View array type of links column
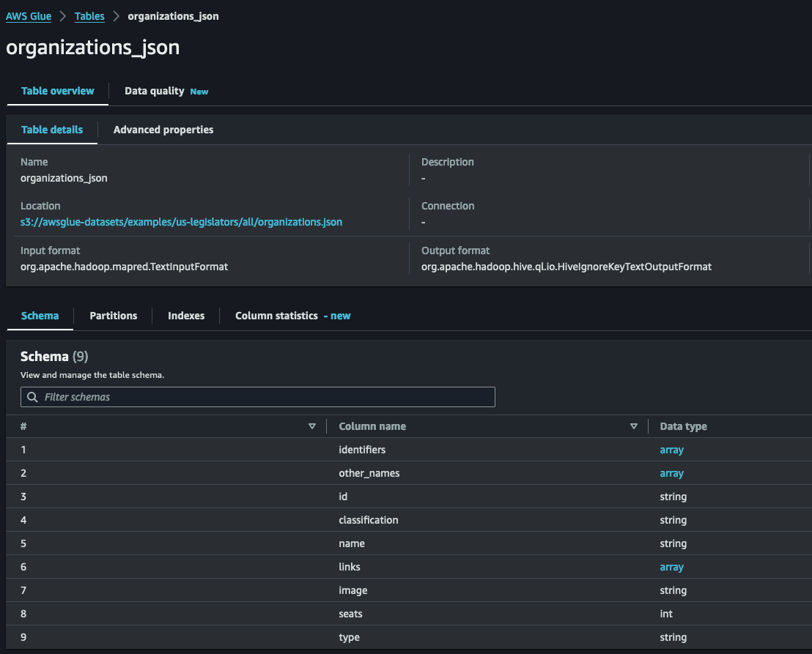 click(671, 567)
